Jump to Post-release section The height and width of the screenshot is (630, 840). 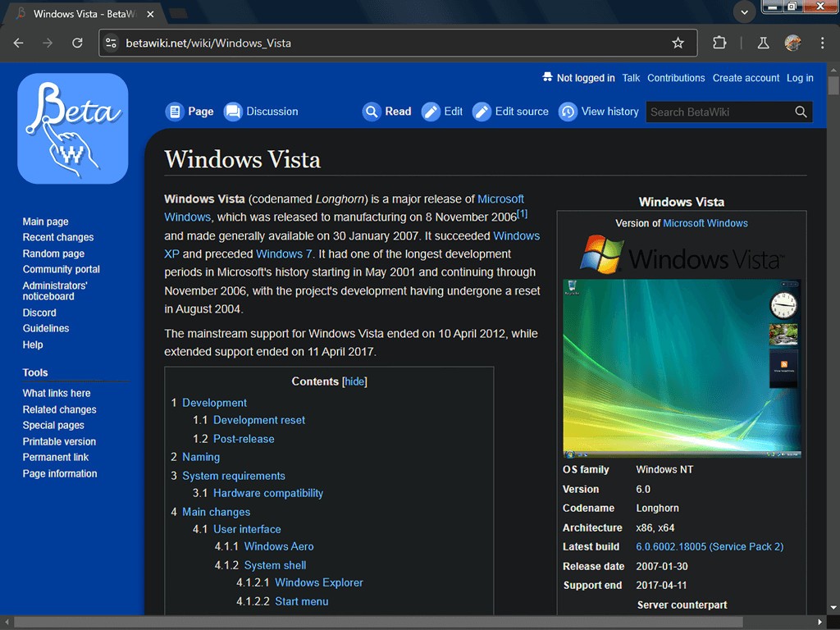(244, 439)
